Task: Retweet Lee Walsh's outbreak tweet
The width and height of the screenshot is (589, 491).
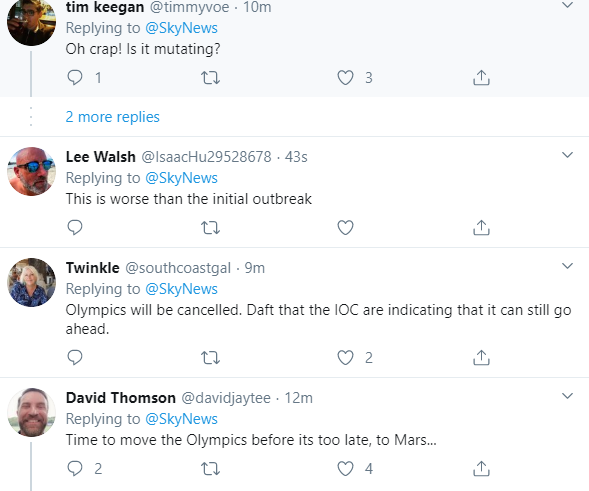Action: [210, 228]
